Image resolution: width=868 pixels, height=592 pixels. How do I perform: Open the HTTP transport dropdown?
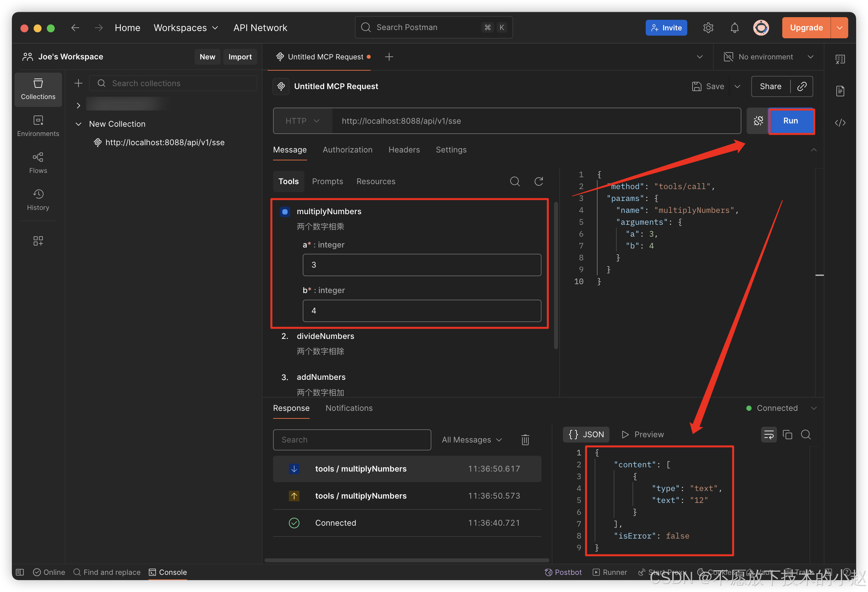302,121
